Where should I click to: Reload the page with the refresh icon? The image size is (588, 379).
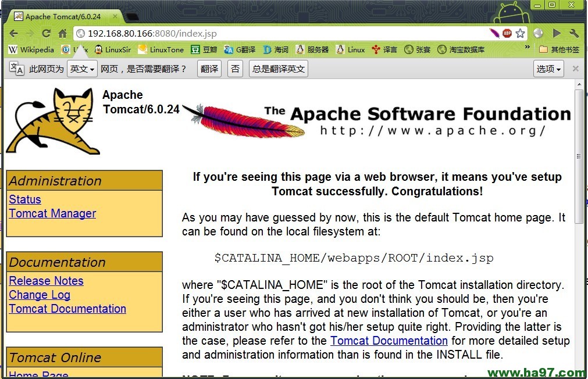(46, 33)
